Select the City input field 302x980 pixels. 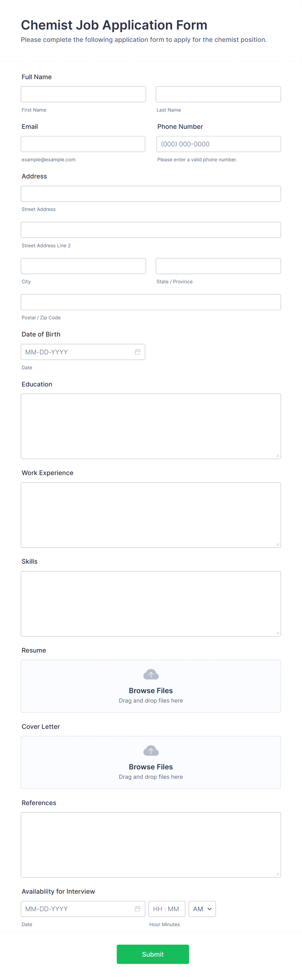pyautogui.click(x=83, y=266)
